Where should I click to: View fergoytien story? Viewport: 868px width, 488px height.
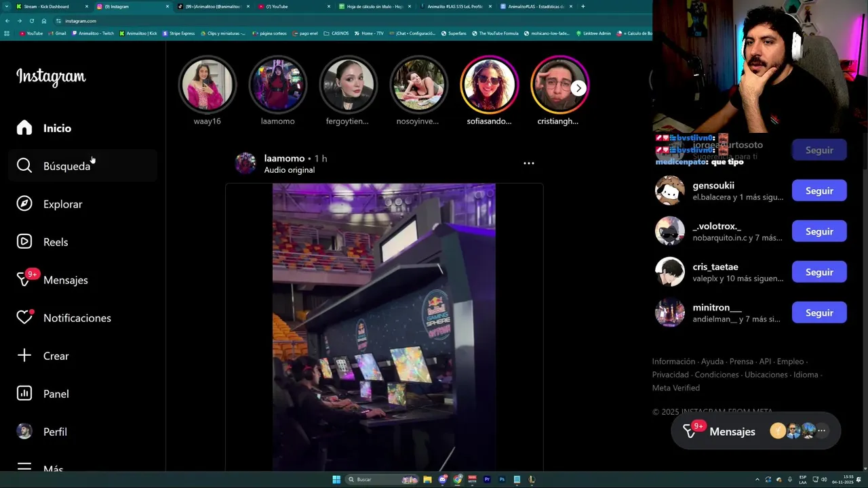pos(348,85)
